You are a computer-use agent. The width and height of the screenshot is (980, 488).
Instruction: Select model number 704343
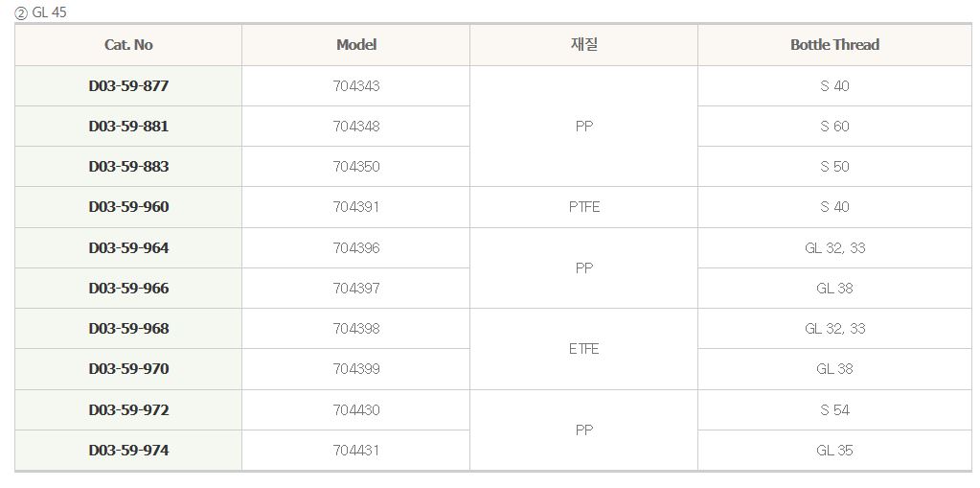[356, 86]
